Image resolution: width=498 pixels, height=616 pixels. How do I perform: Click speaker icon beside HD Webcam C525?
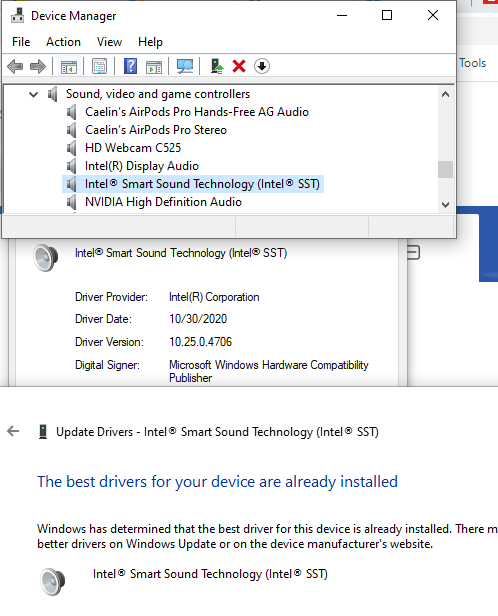pyautogui.click(x=71, y=148)
